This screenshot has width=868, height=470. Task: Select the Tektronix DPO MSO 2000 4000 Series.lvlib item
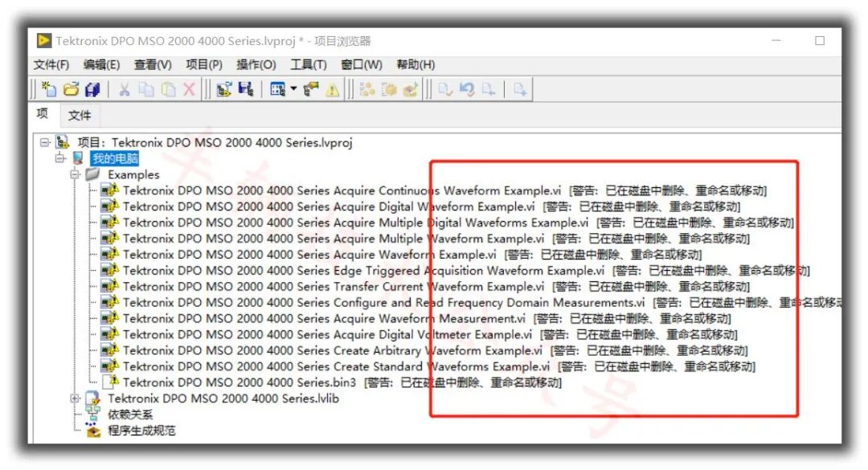223,398
